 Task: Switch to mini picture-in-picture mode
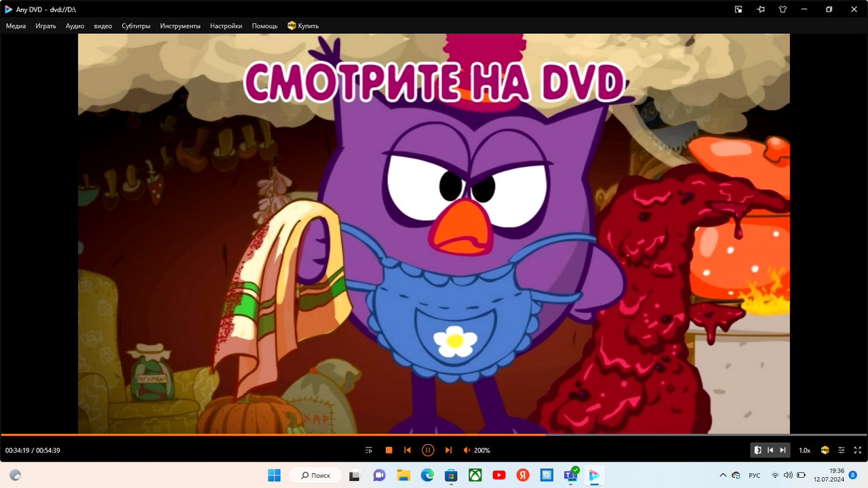click(738, 9)
